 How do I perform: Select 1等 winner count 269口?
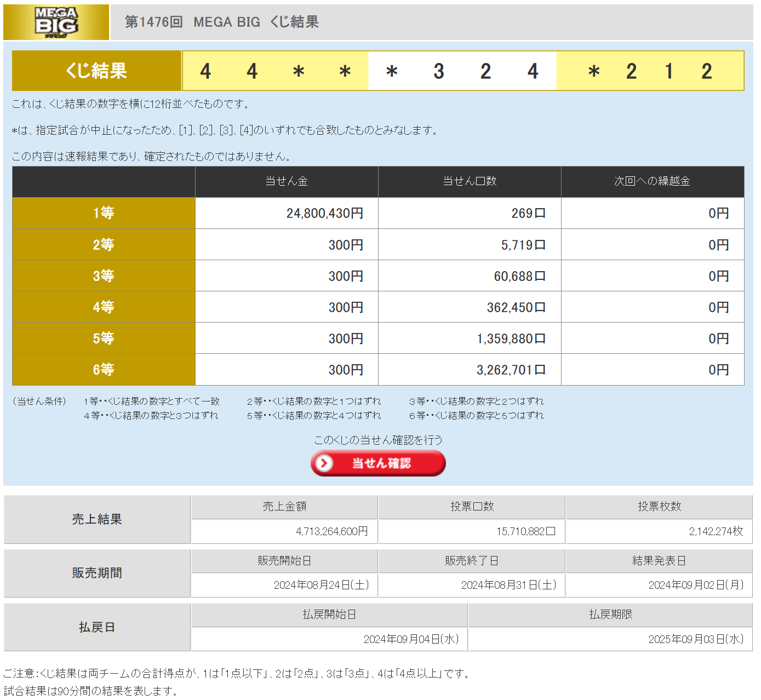[529, 213]
